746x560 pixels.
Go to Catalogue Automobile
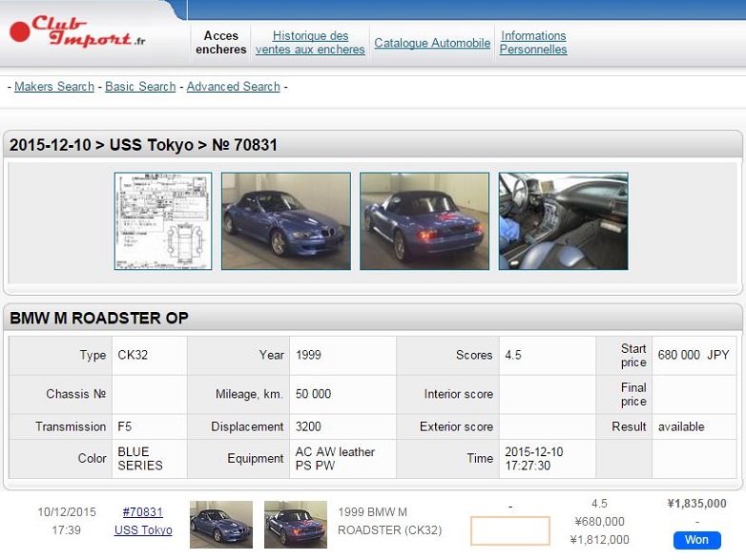click(x=432, y=43)
